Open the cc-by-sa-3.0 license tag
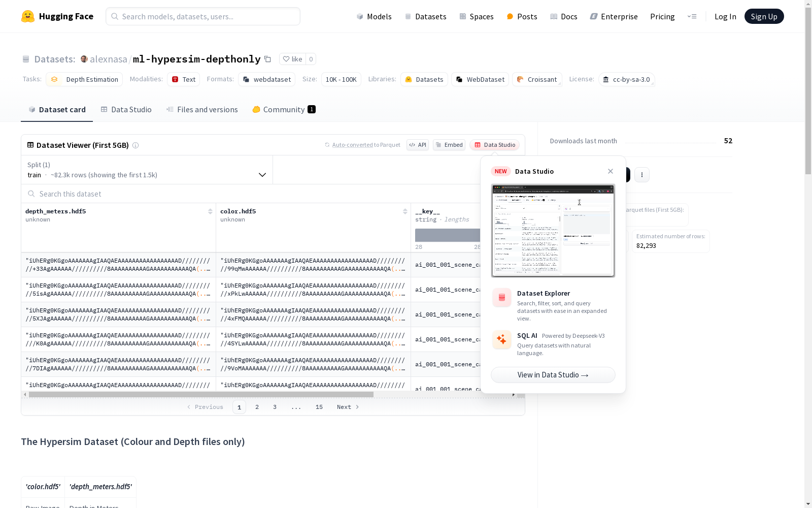The image size is (812, 508). pos(626,79)
